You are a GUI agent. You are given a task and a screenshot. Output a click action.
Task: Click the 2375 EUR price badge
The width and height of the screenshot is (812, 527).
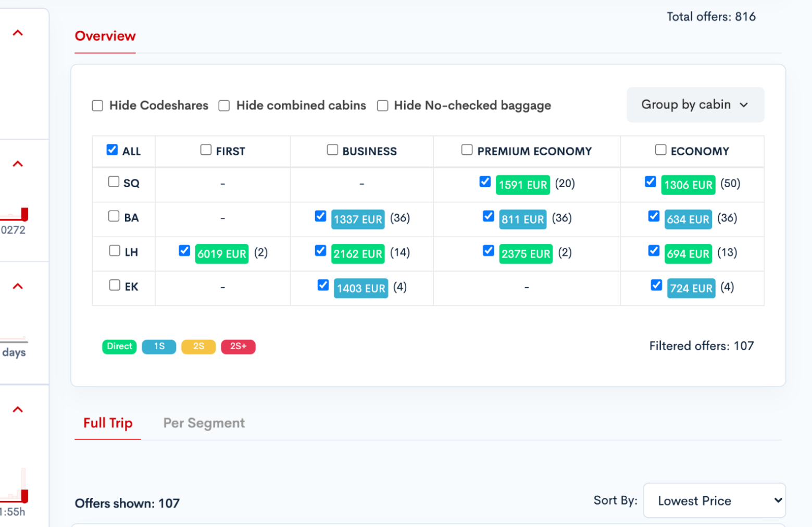[x=526, y=254]
